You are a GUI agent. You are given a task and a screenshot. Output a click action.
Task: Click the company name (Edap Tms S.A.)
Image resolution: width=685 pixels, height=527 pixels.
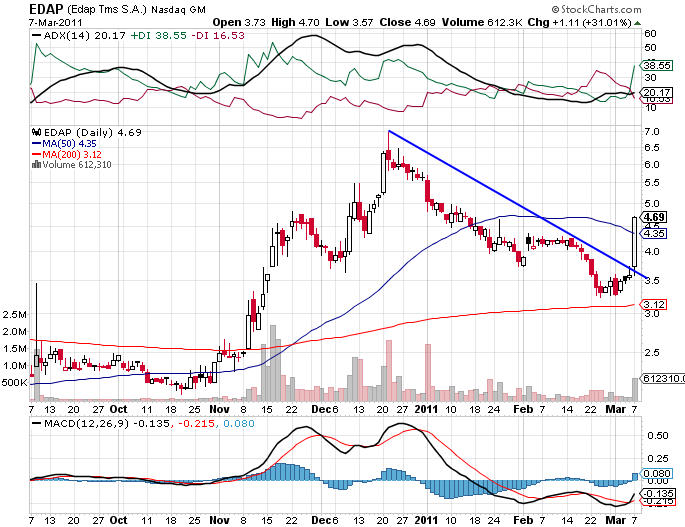[107, 9]
